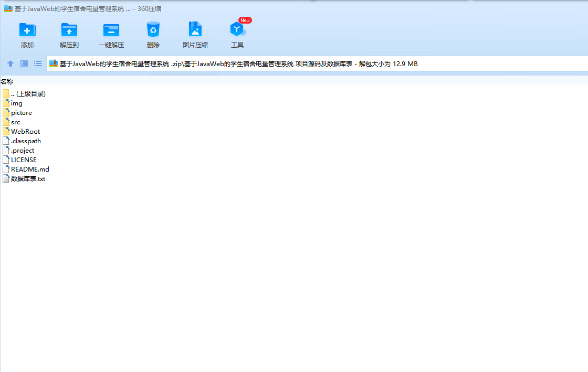
Task: Select the '数据库表.txt' file name
Action: [x=28, y=179]
